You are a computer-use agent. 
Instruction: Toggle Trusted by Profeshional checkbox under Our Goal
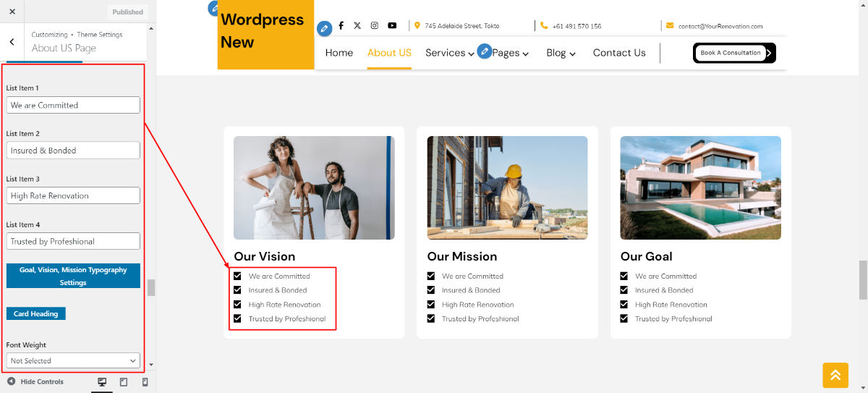pyautogui.click(x=624, y=318)
